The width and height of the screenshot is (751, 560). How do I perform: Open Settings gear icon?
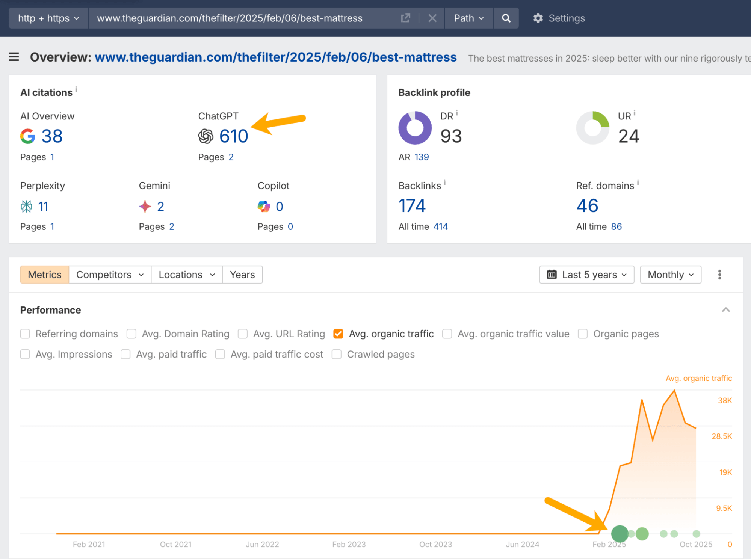click(x=538, y=18)
